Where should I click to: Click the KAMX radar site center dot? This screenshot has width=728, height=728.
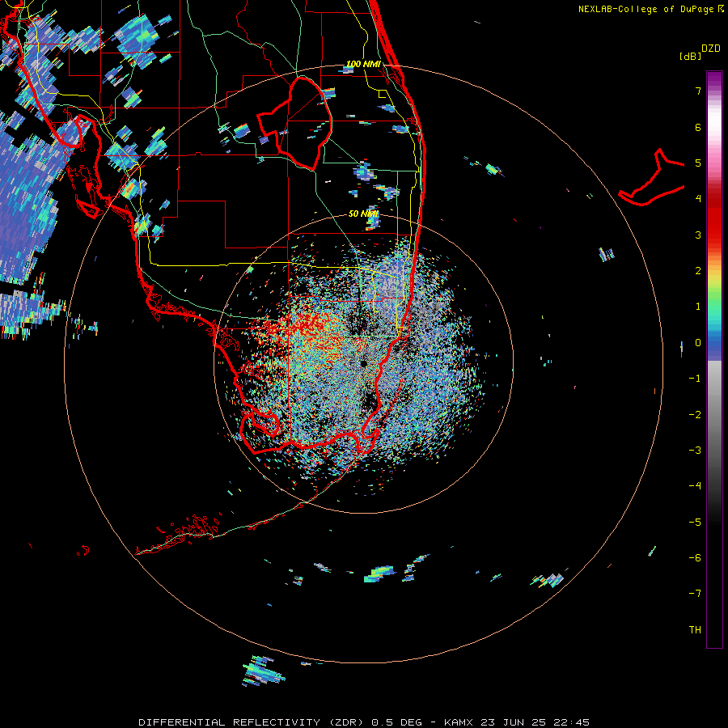click(363, 363)
